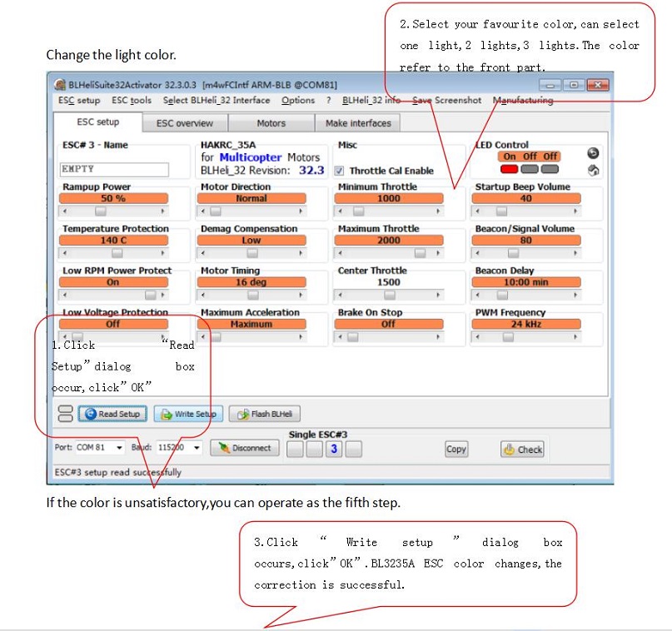This screenshot has height=631, width=672.
Task: Select the second ESC slot button
Action: [314, 449]
